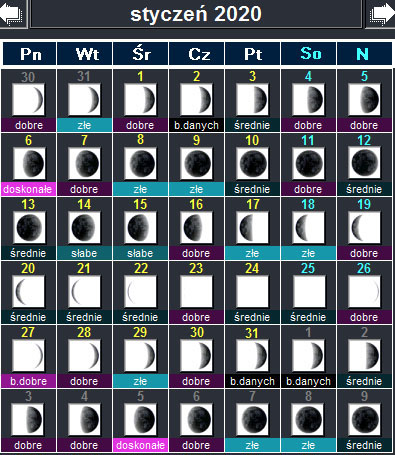
Task: Click day number 25 in January
Action: pyautogui.click(x=308, y=268)
